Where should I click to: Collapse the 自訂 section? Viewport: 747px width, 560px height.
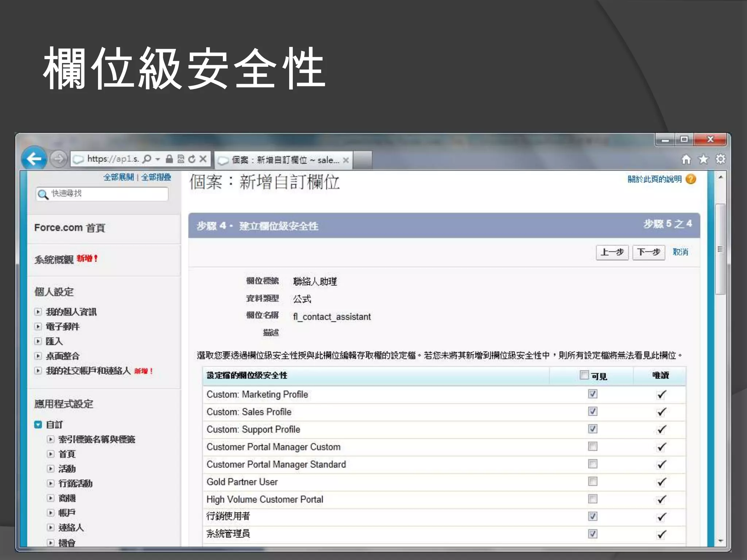pos(38,425)
